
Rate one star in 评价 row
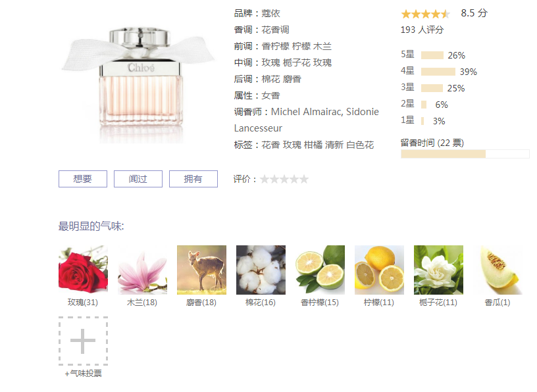coord(265,179)
